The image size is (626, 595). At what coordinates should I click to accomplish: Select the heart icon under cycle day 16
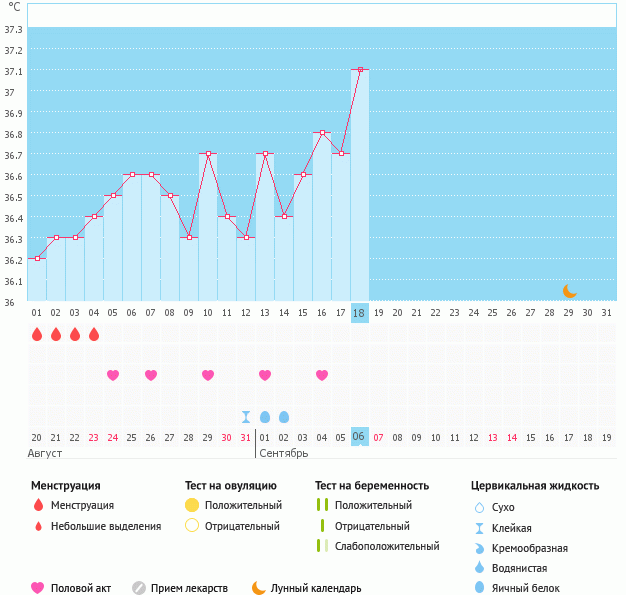point(322,375)
